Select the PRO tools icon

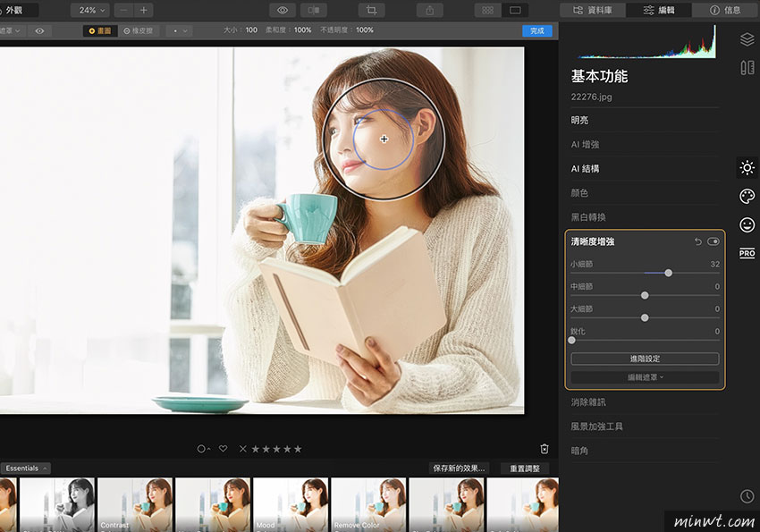pyautogui.click(x=747, y=253)
